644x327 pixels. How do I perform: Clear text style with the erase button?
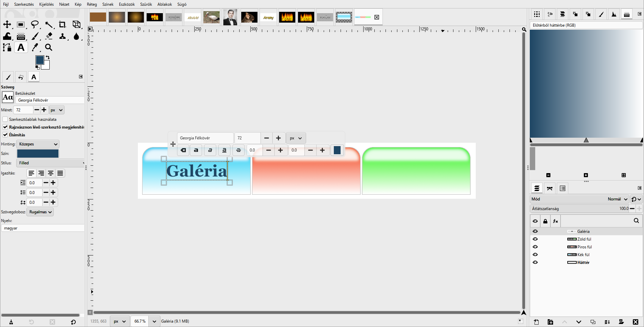pyautogui.click(x=183, y=150)
